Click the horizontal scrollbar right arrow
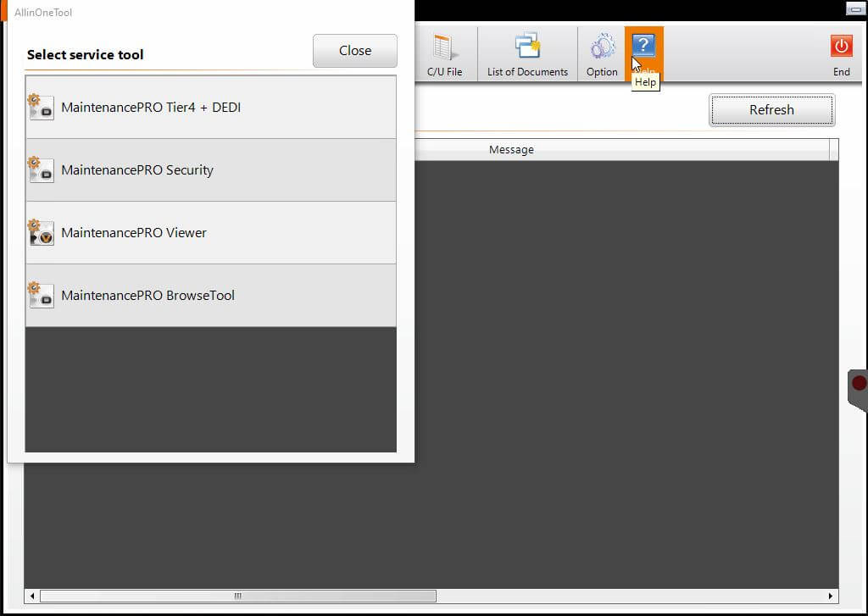The image size is (868, 616). [831, 596]
